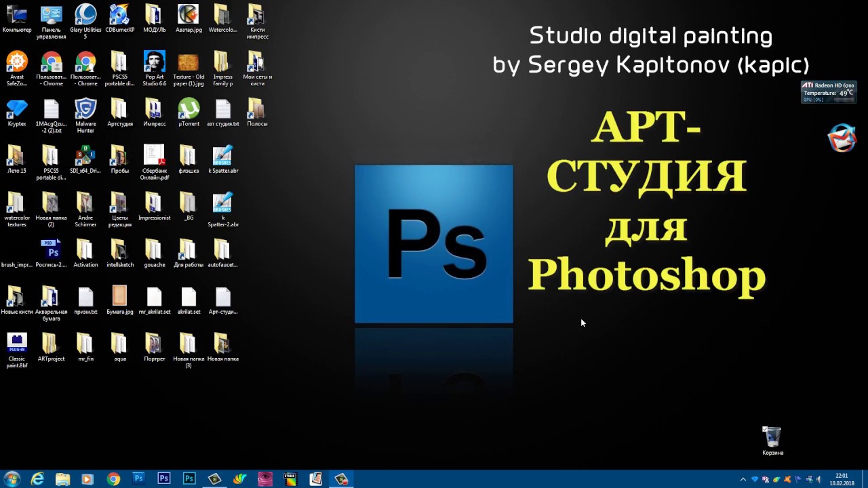The height and width of the screenshot is (488, 868).
Task: Select the 1MAcgQzu -2 (2).txt file
Action: coord(52,116)
